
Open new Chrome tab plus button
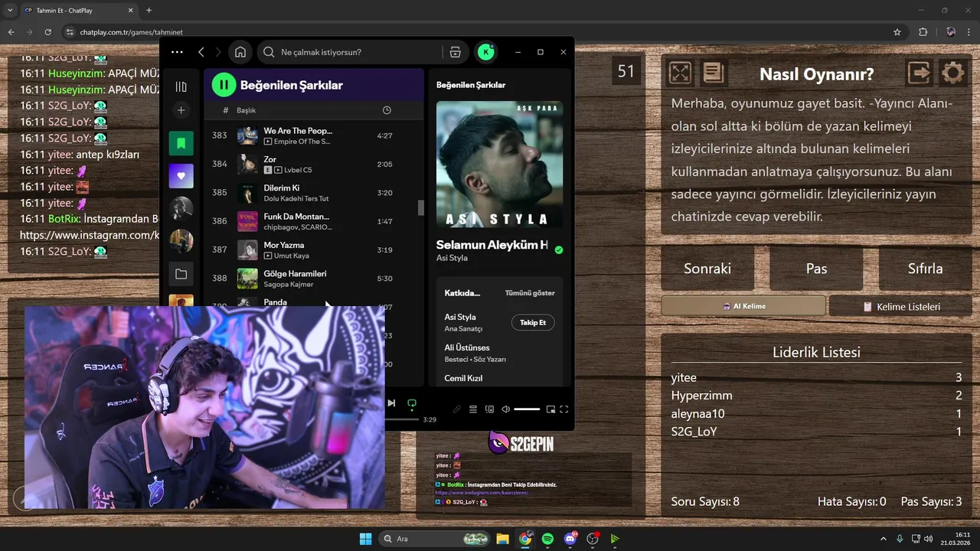149,11
